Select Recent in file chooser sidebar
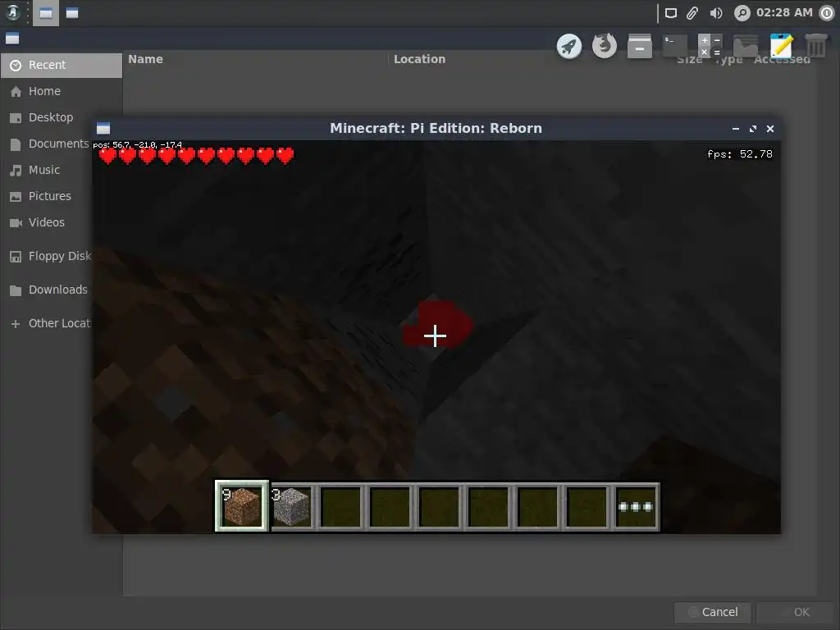The width and height of the screenshot is (840, 630). point(61,65)
